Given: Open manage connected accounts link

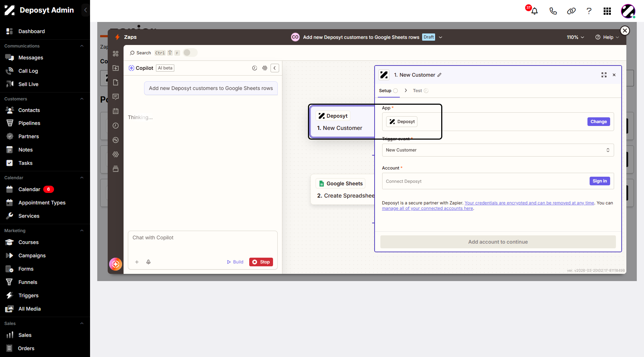Looking at the screenshot, I should [428, 208].
